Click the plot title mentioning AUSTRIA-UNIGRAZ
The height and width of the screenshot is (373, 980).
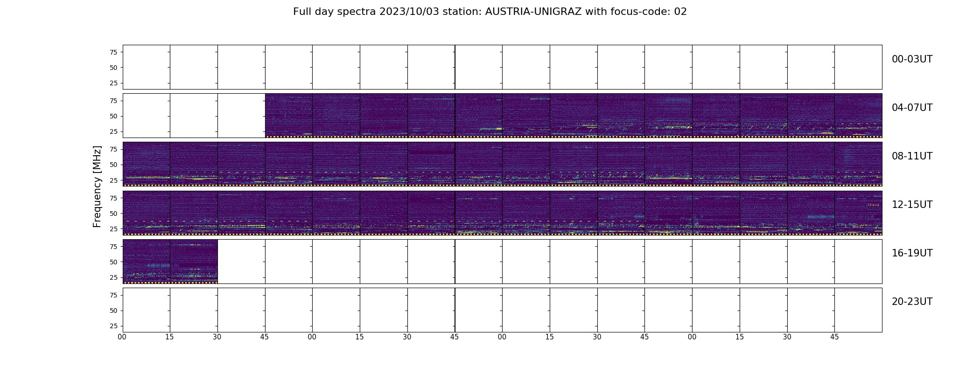click(490, 12)
